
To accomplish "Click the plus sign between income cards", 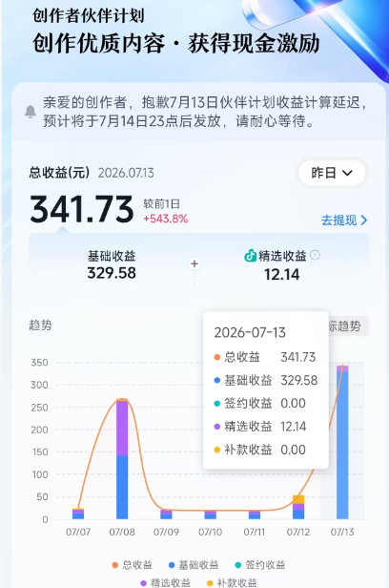I will click(x=194, y=264).
